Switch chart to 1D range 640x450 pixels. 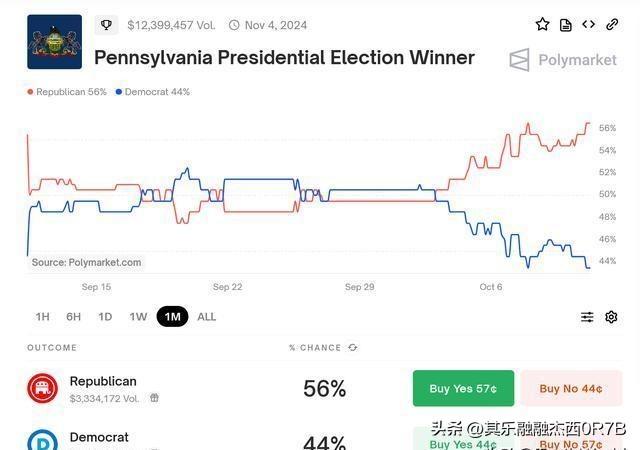click(105, 317)
